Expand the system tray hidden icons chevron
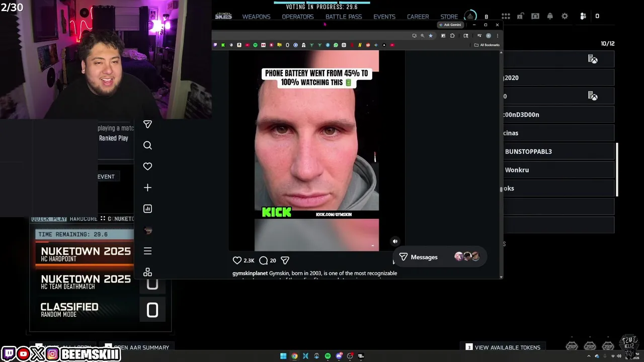Screen dimensions: 644x362 pyautogui.click(x=589, y=356)
